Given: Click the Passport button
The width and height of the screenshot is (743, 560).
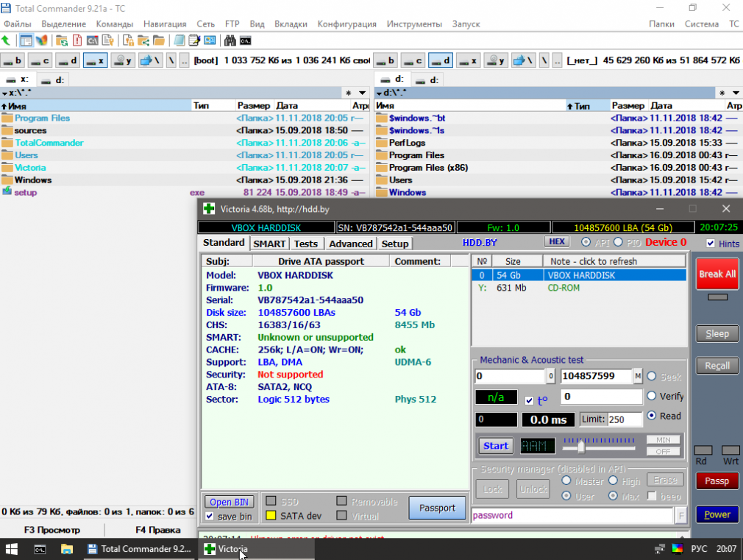Looking at the screenshot, I should (437, 508).
